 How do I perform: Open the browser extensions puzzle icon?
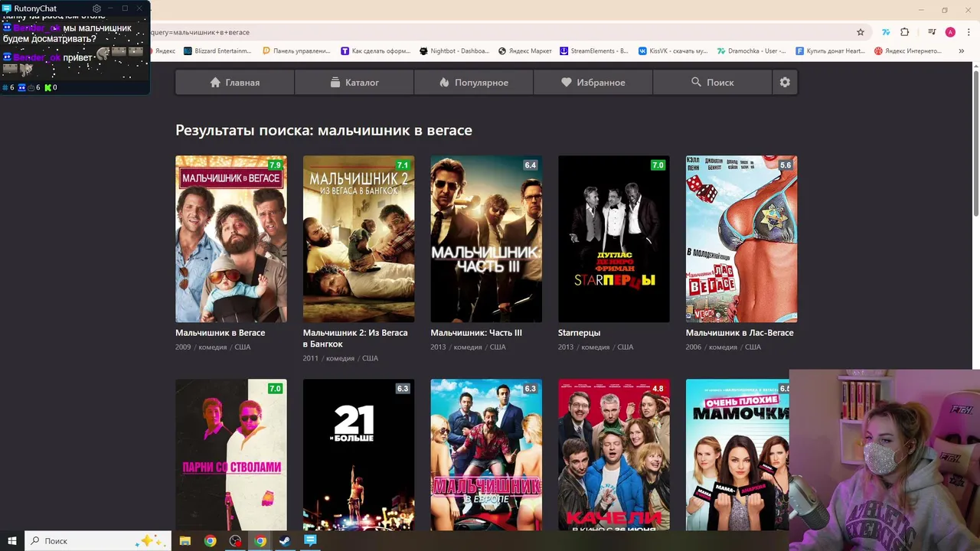pos(905,32)
